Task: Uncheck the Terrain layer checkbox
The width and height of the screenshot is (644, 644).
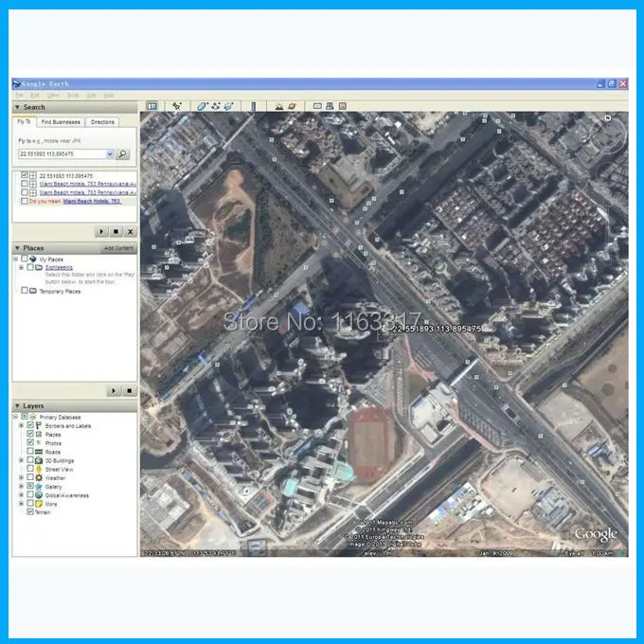Action: [30, 512]
